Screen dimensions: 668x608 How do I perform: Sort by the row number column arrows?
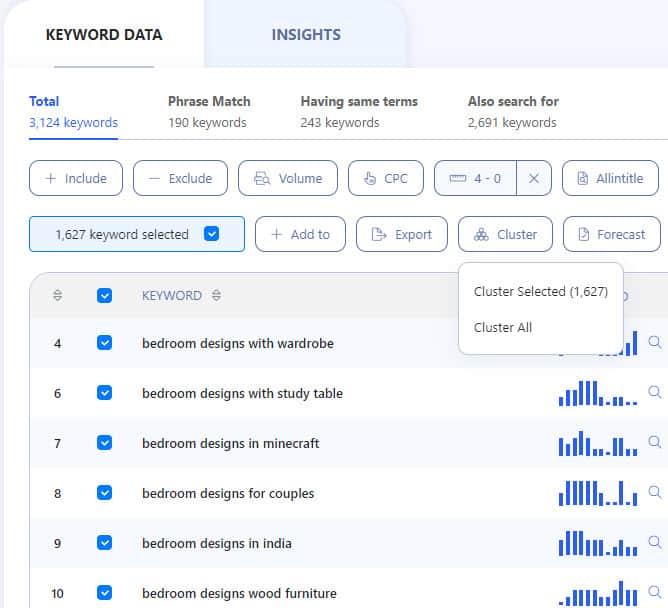pos(58,295)
